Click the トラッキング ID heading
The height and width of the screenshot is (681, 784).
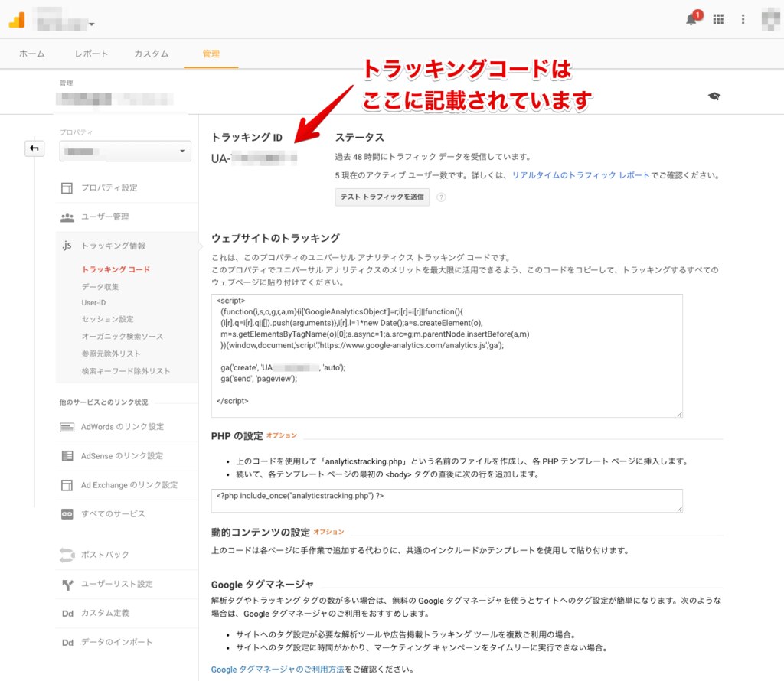point(247,138)
